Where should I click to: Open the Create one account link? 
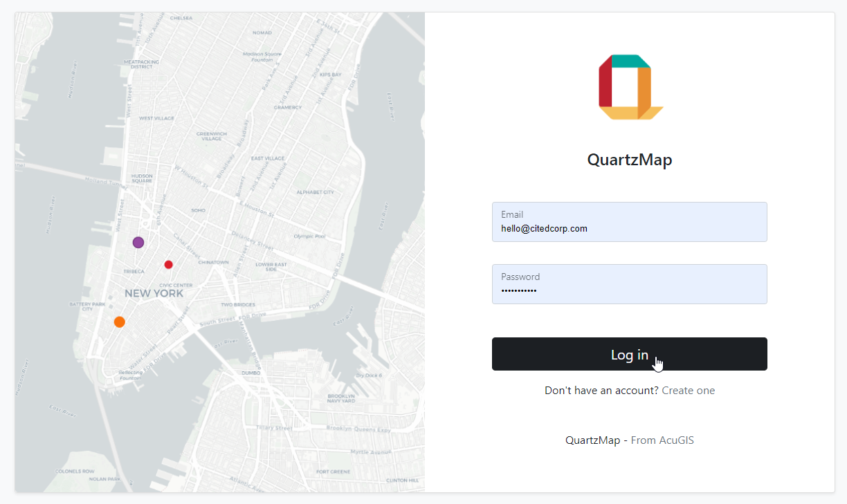point(688,391)
